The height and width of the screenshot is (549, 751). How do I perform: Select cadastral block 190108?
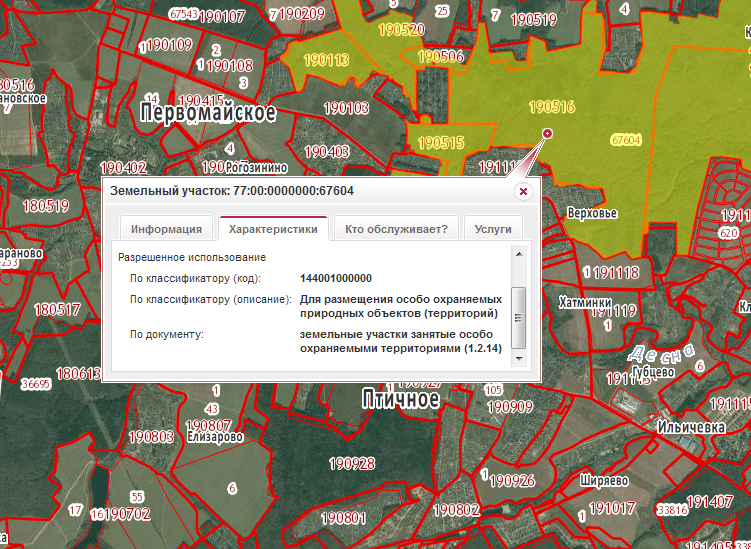(230, 66)
